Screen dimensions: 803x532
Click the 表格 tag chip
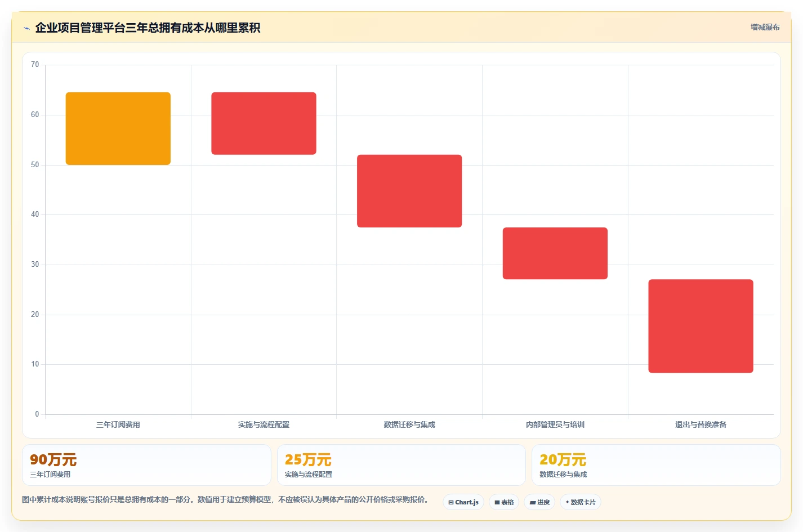point(504,502)
